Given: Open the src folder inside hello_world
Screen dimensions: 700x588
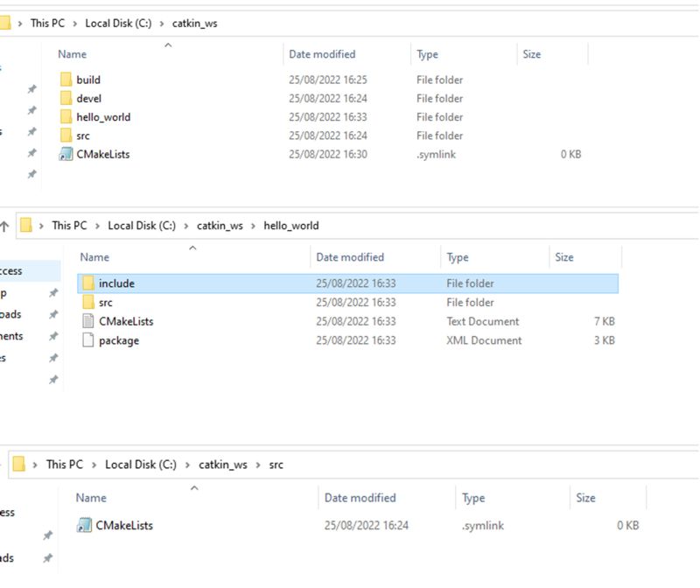Looking at the screenshot, I should [107, 302].
